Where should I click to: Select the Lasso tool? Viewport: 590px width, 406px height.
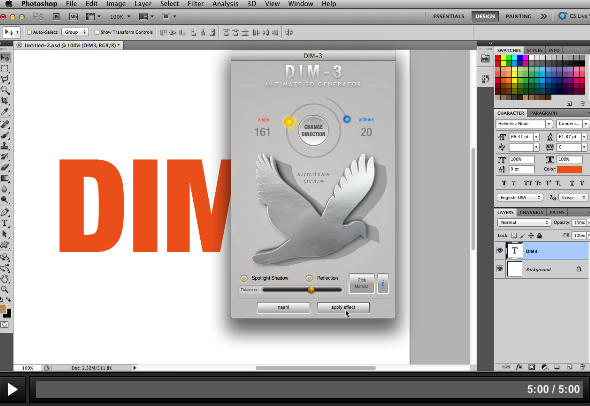click(5, 79)
